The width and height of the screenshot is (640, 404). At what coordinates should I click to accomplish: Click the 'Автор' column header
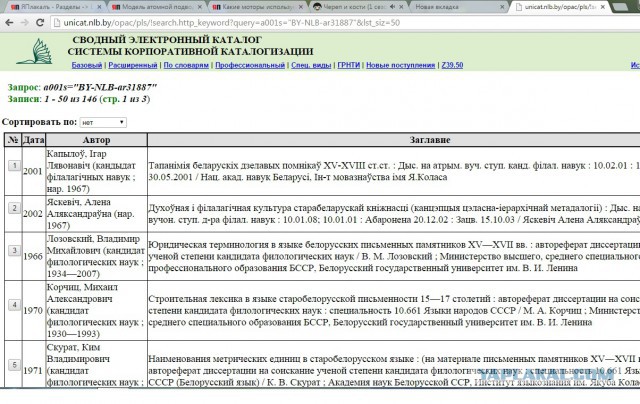click(96, 140)
